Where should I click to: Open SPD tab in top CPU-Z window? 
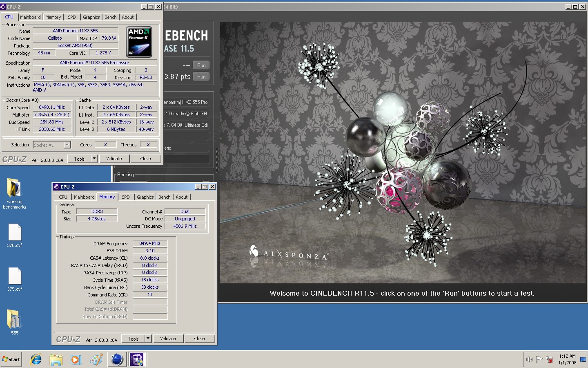click(72, 17)
